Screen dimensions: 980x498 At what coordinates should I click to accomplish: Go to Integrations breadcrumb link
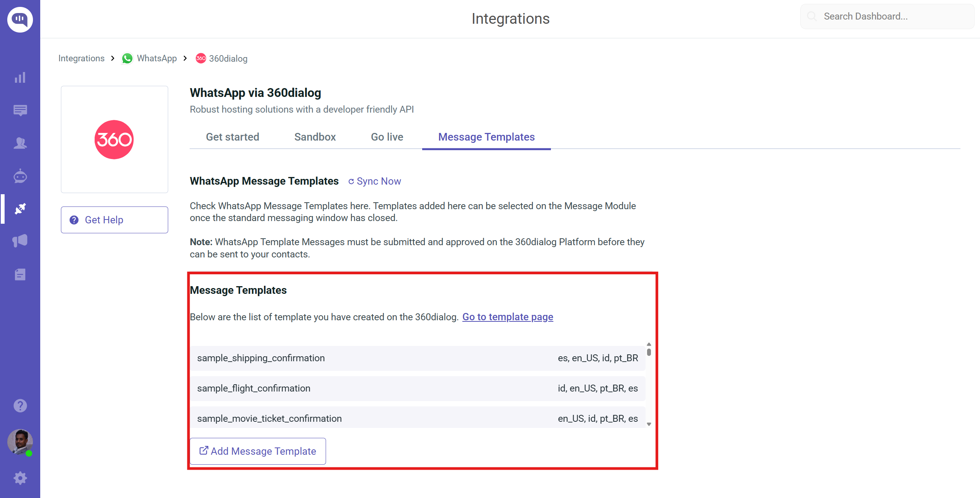coord(81,58)
